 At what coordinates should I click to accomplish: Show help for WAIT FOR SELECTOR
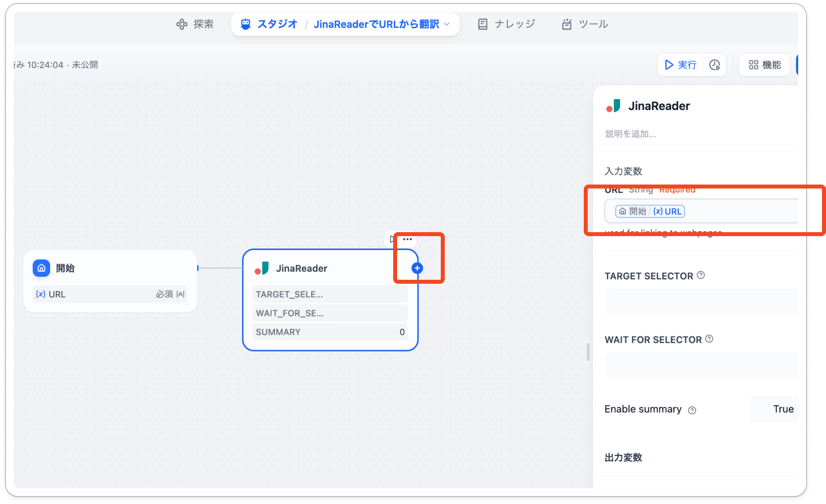(709, 339)
